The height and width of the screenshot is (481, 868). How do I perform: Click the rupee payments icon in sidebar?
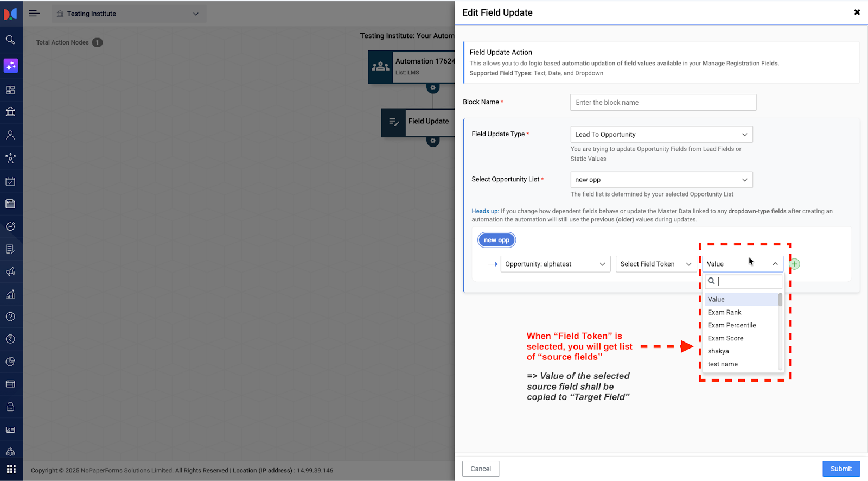[10, 339]
